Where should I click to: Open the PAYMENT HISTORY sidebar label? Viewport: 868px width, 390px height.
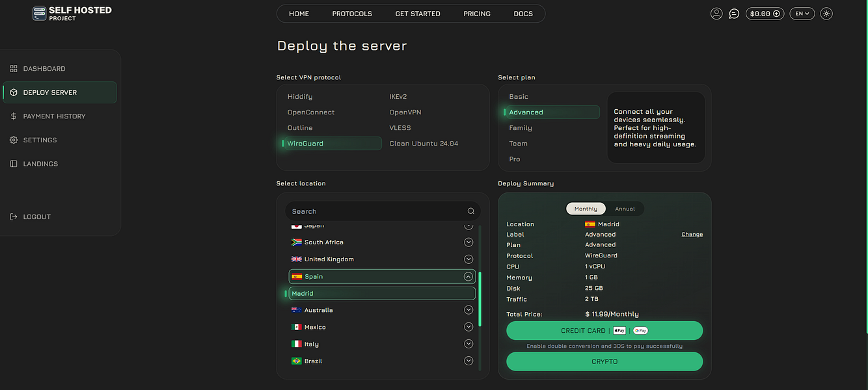pos(54,116)
